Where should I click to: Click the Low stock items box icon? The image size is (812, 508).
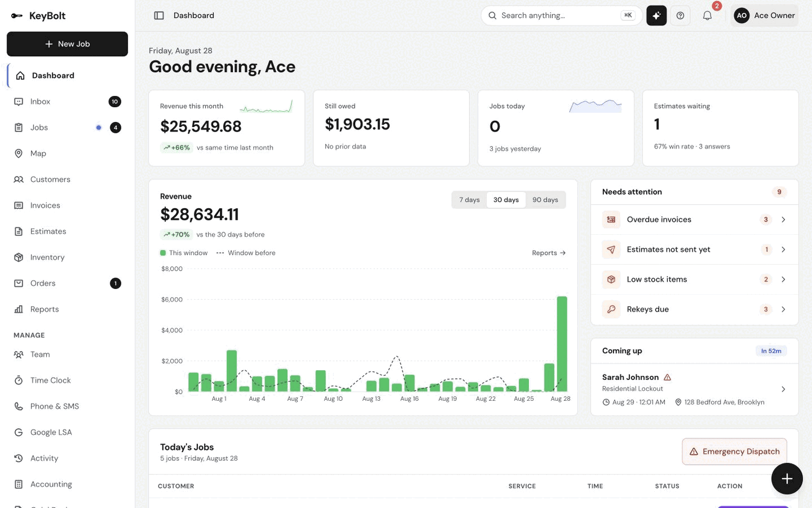click(x=611, y=279)
